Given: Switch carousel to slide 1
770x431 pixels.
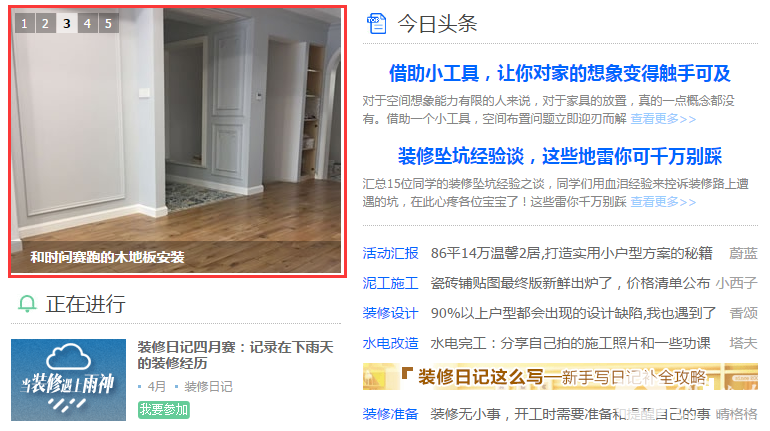Looking at the screenshot, I should tap(24, 23).
